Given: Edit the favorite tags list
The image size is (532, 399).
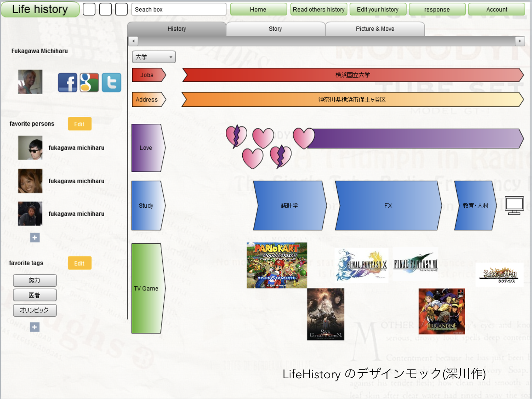Looking at the screenshot, I should (79, 263).
